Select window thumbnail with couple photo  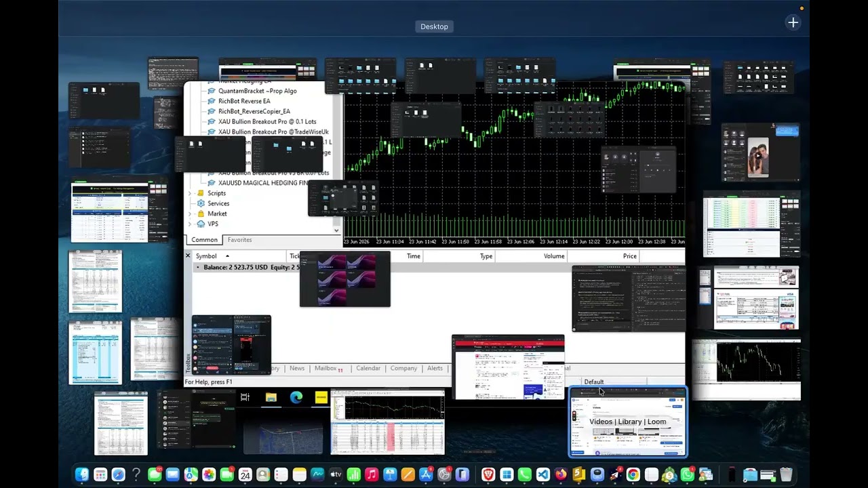pyautogui.click(x=760, y=152)
